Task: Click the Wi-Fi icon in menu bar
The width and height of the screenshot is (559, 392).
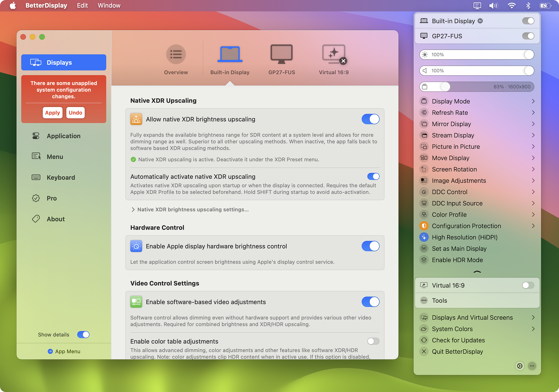Action: tap(512, 5)
